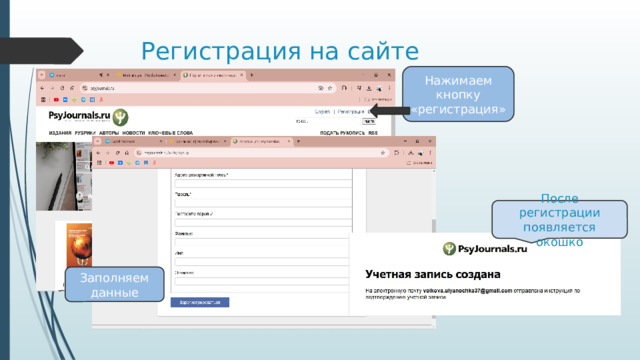Open YouTube bookmark in registration form browser window

pyautogui.click(x=111, y=163)
